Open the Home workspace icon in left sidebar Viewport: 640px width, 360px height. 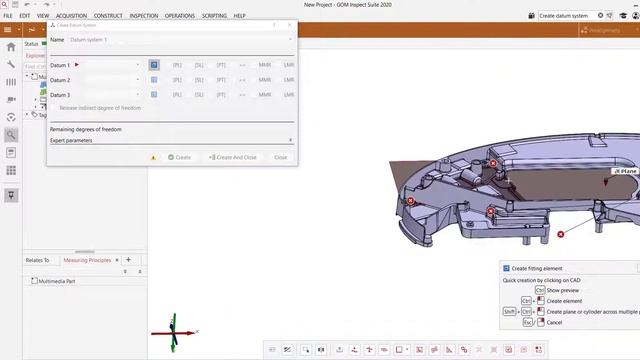pos(11,47)
